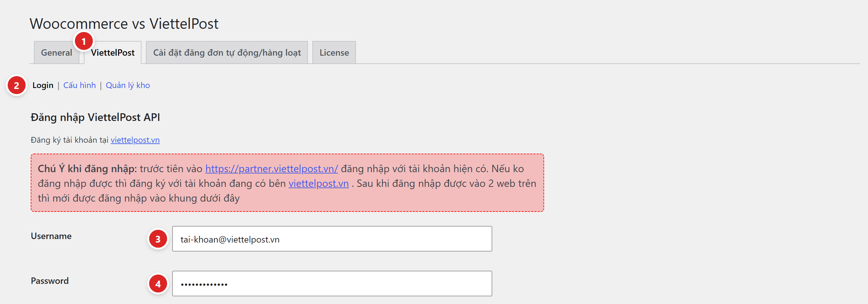This screenshot has width=868, height=304.
Task: Switch to the License tab
Action: pos(334,52)
